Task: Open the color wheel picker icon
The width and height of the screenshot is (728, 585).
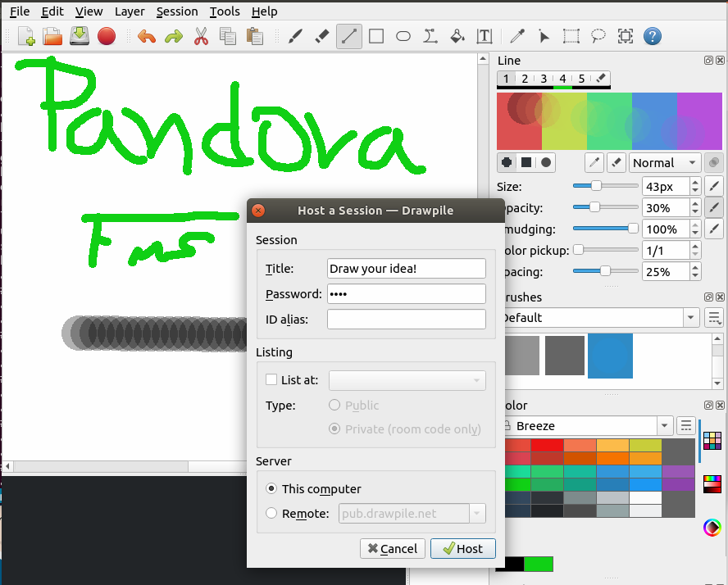Action: [x=712, y=528]
